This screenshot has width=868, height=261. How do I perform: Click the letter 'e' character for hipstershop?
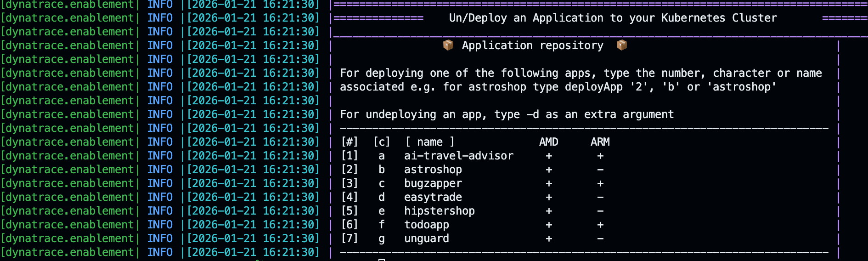381,211
